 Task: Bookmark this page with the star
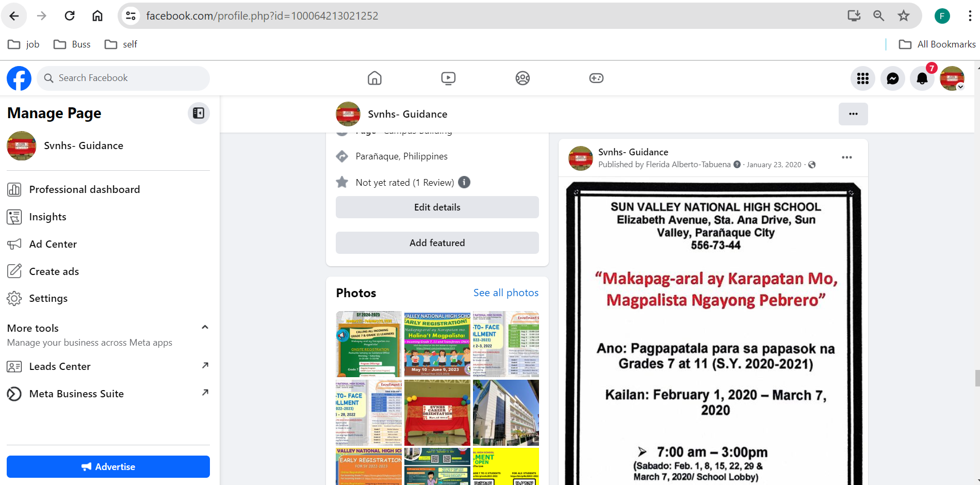[904, 16]
